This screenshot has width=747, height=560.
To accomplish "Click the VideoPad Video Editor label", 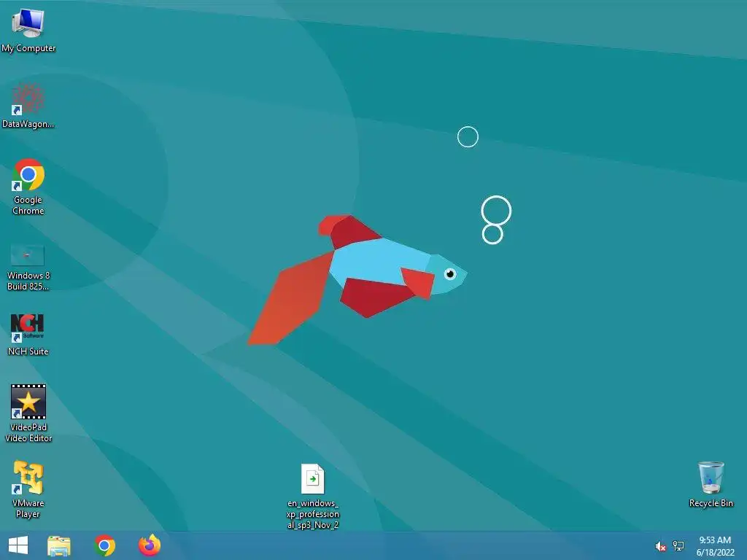I will [28, 433].
